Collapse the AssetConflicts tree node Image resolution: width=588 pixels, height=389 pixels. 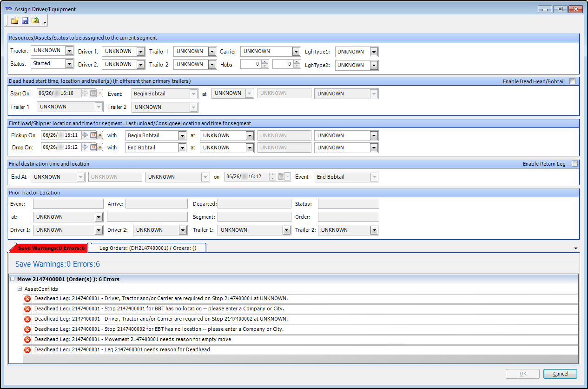20,289
